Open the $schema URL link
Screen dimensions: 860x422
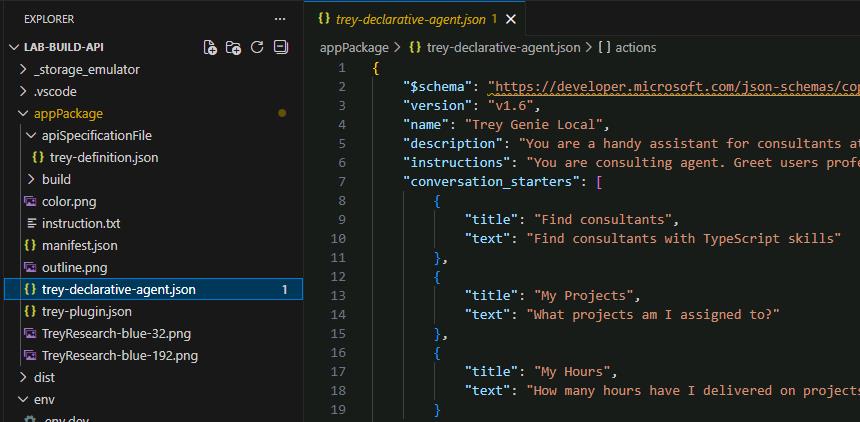point(674,87)
